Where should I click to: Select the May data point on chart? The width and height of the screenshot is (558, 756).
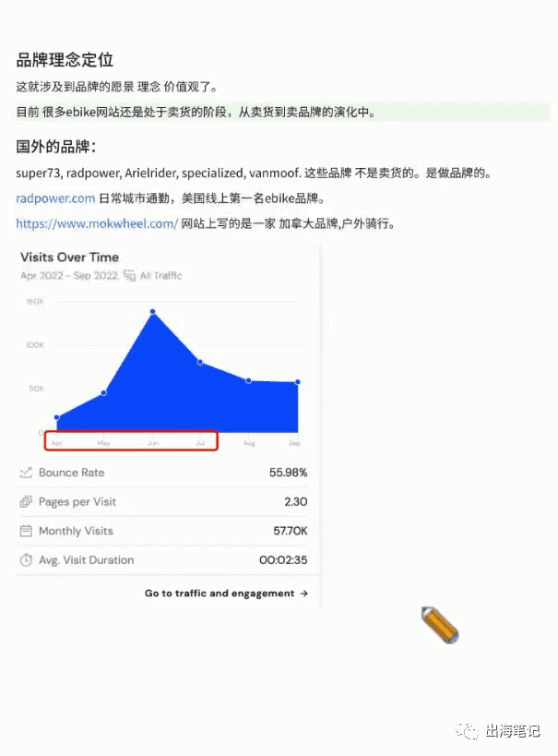pyautogui.click(x=104, y=393)
